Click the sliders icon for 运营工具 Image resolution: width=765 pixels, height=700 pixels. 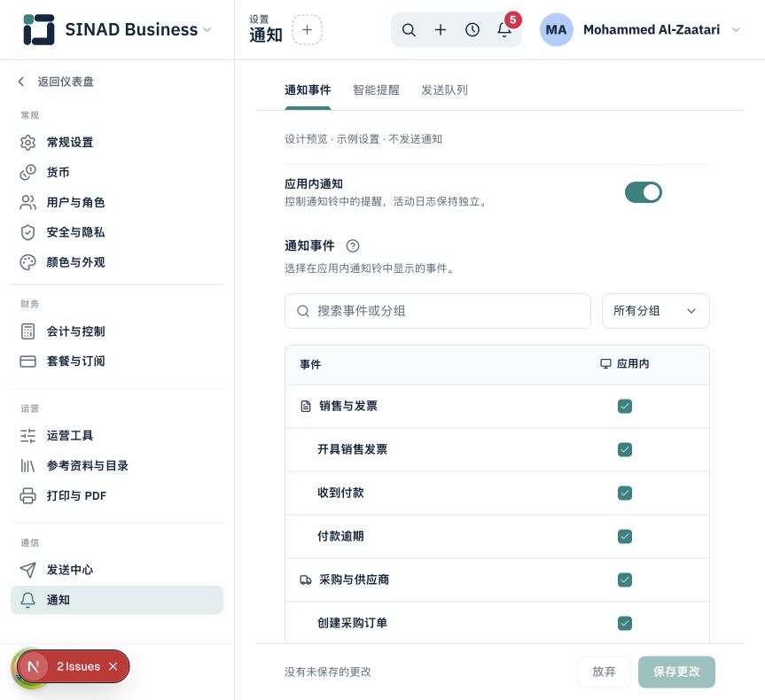coord(27,436)
